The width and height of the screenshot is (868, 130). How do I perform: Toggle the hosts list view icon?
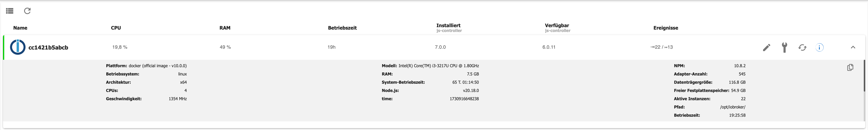pyautogui.click(x=10, y=11)
